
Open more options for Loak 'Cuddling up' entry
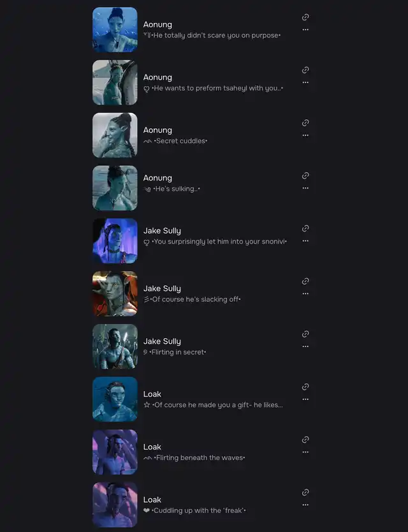(x=305, y=505)
